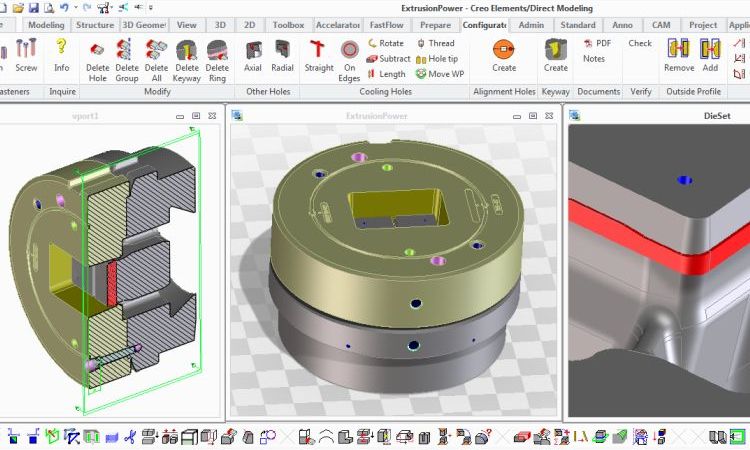Click Create under Keyway

(556, 56)
